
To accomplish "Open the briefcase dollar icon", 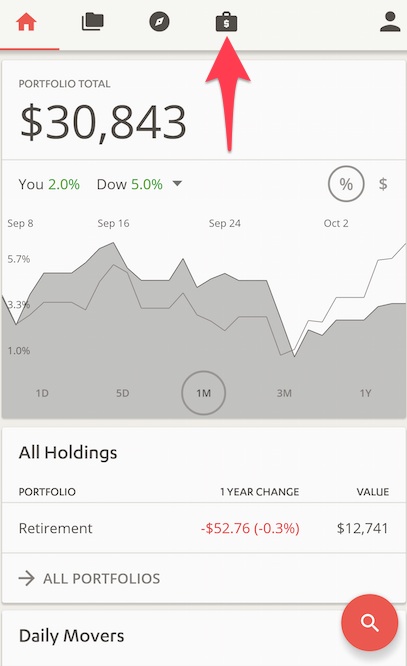I will pyautogui.click(x=226, y=22).
